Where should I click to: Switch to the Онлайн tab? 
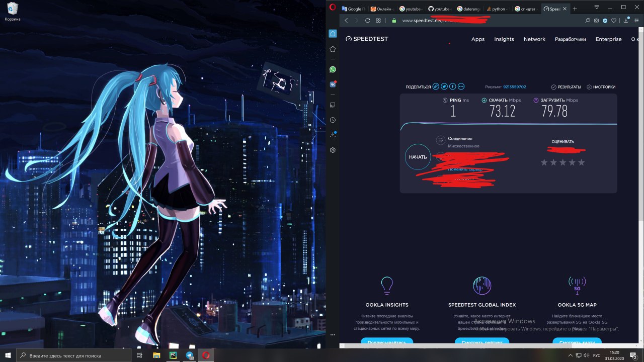pyautogui.click(x=383, y=9)
